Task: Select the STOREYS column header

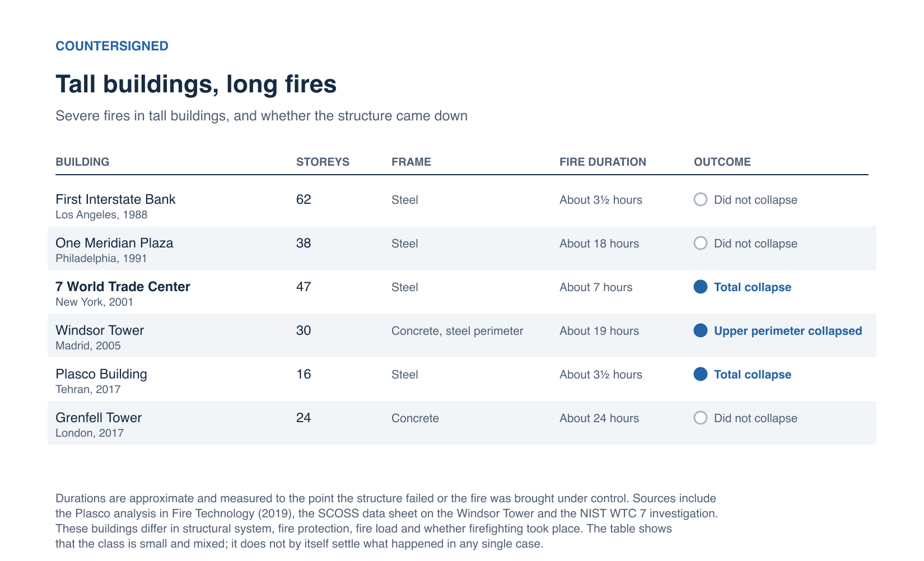Action: pyautogui.click(x=323, y=162)
